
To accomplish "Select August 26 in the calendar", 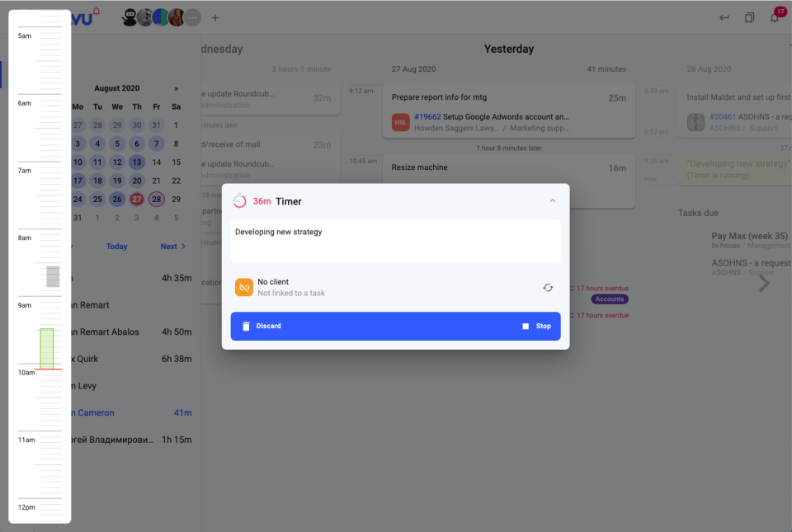I will (117, 200).
